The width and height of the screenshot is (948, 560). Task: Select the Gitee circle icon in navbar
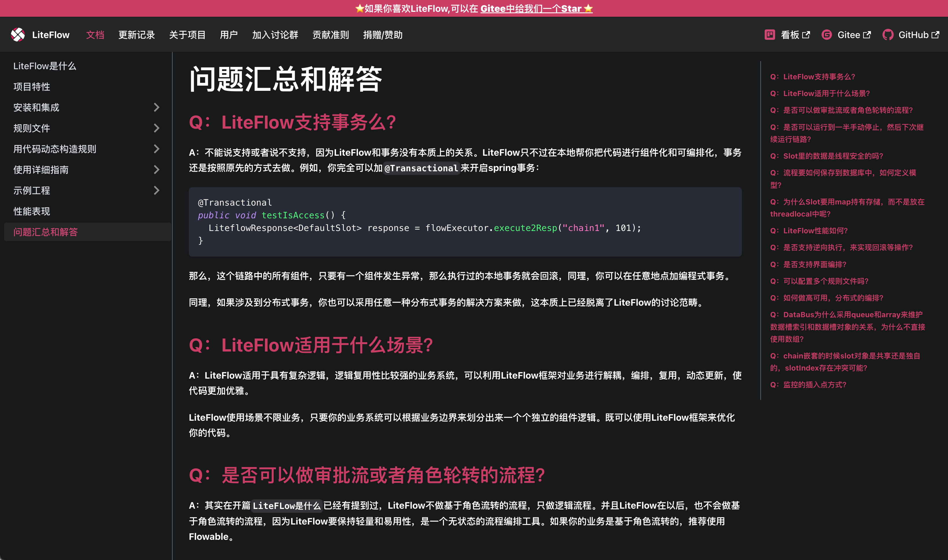pos(827,34)
